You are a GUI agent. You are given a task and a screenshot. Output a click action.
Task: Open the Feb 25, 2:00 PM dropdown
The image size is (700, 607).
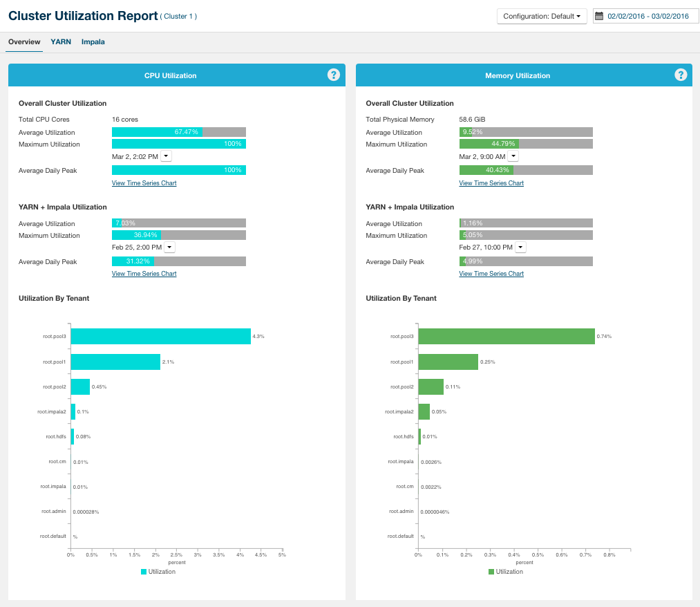coord(170,247)
